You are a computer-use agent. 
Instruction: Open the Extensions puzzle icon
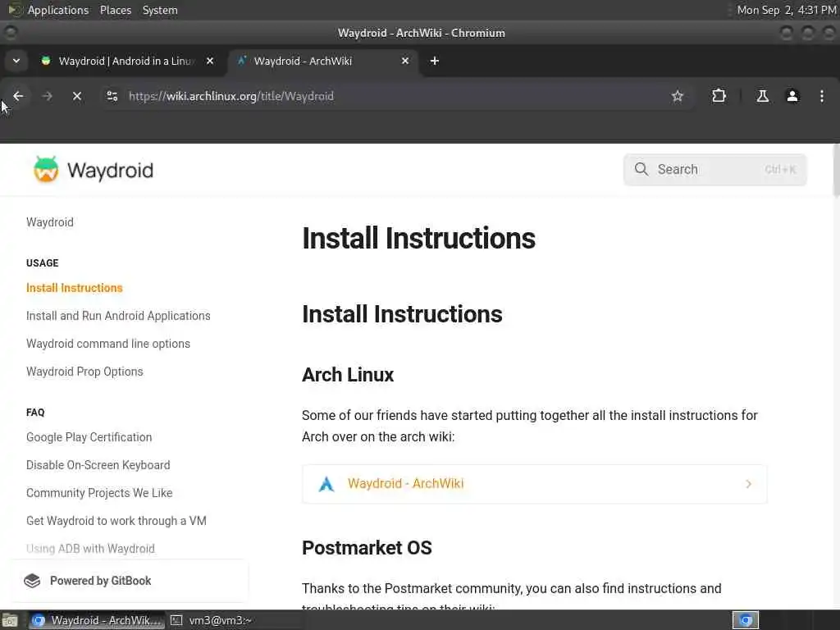pos(719,96)
